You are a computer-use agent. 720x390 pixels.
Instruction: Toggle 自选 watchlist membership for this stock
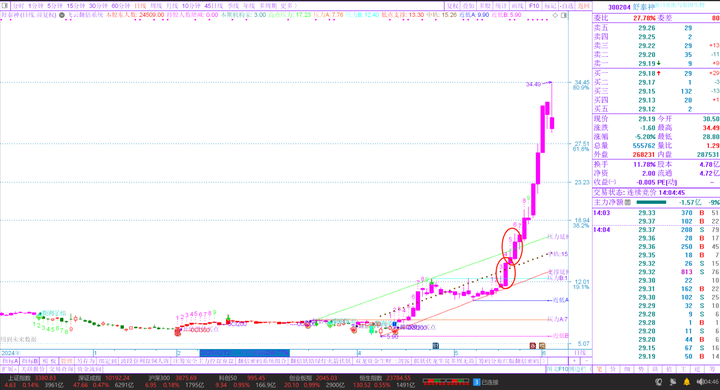(568, 6)
